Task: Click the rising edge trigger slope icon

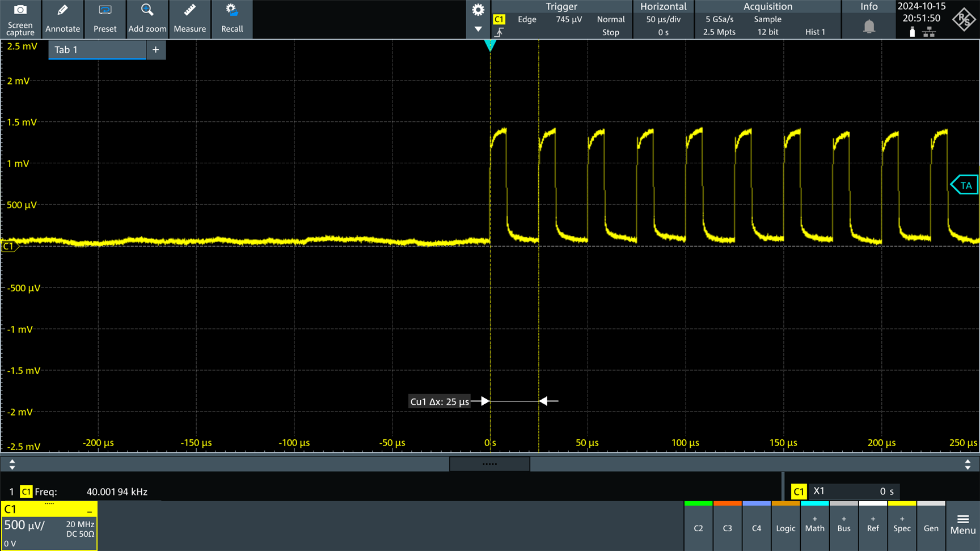Action: [499, 32]
